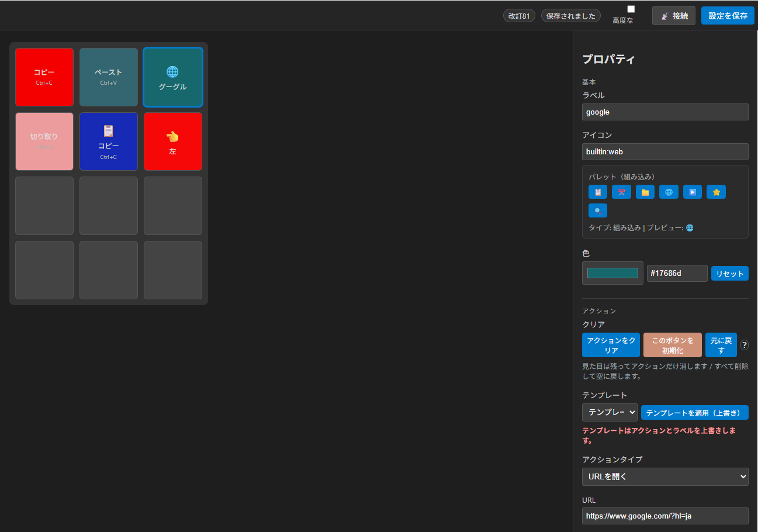Select the clipboard icon in the palette
Image resolution: width=758 pixels, height=532 pixels.
(x=598, y=192)
